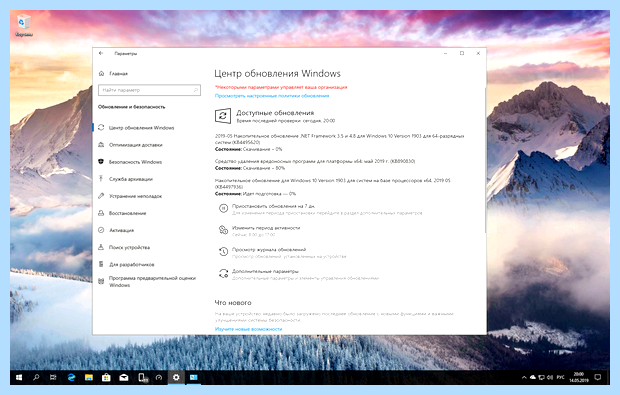The width and height of the screenshot is (620, 395).
Task: Click the Что нового heading
Action: click(233, 302)
